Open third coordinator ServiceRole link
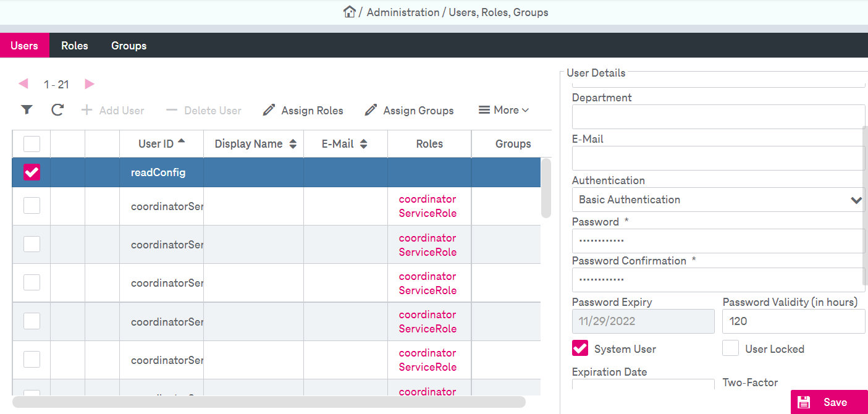 (428, 283)
